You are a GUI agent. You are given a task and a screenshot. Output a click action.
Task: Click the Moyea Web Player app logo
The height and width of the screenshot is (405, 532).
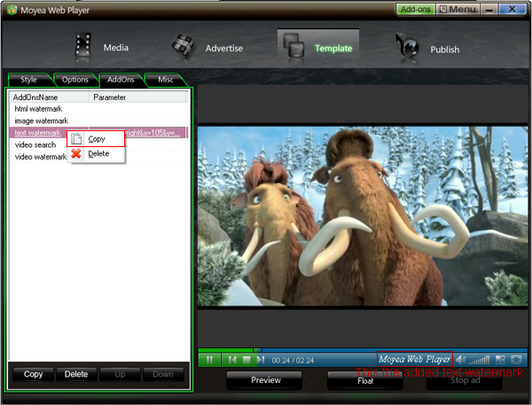click(12, 10)
